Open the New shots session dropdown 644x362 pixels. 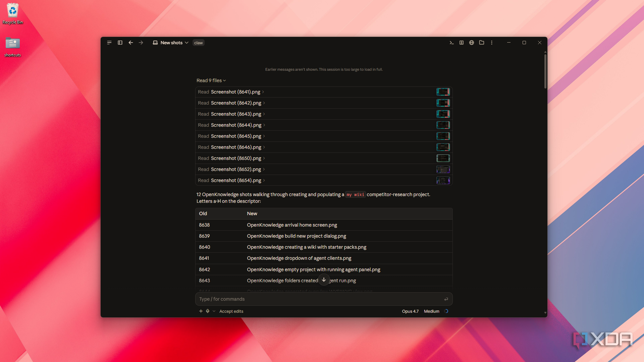[x=171, y=43]
